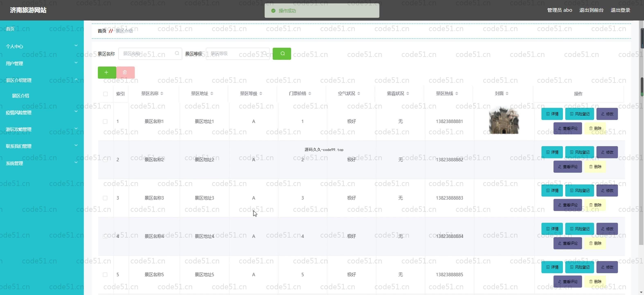Image resolution: width=644 pixels, height=295 pixels.
Task: Click 首页 breadcrumb link
Action: pos(102,31)
